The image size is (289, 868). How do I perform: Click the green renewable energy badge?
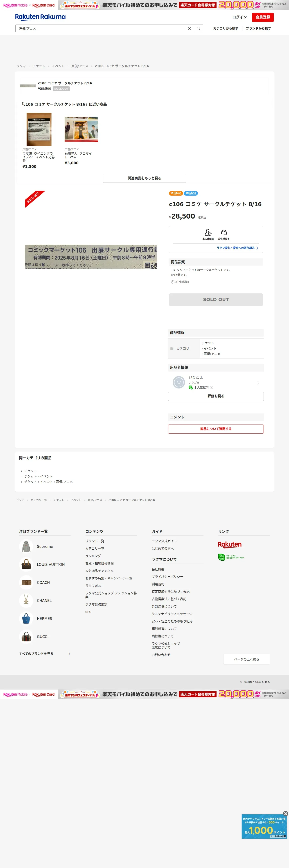pyautogui.click(x=231, y=557)
